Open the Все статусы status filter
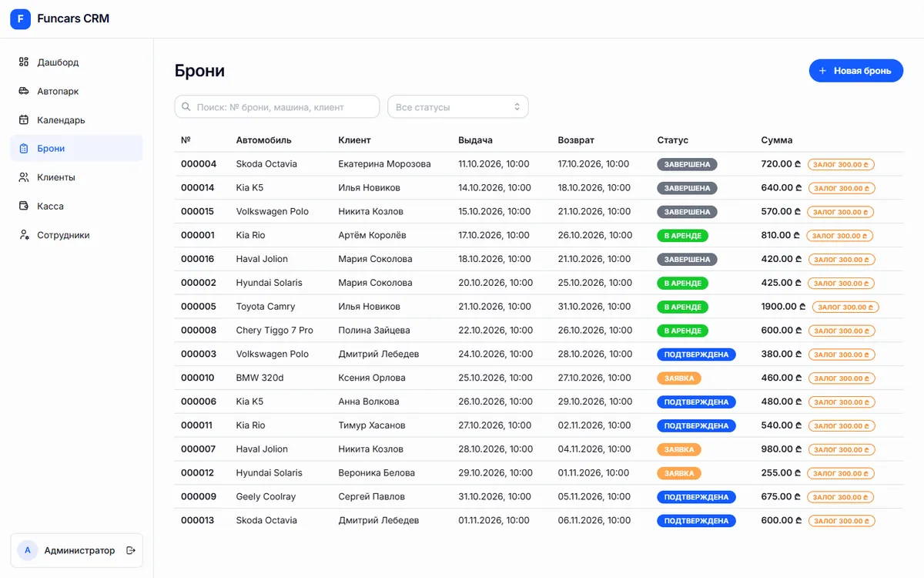This screenshot has height=578, width=924. click(x=458, y=107)
